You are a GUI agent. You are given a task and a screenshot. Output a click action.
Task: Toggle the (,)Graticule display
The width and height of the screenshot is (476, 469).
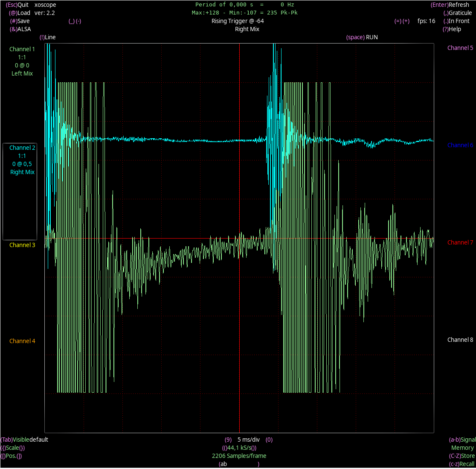(x=458, y=13)
